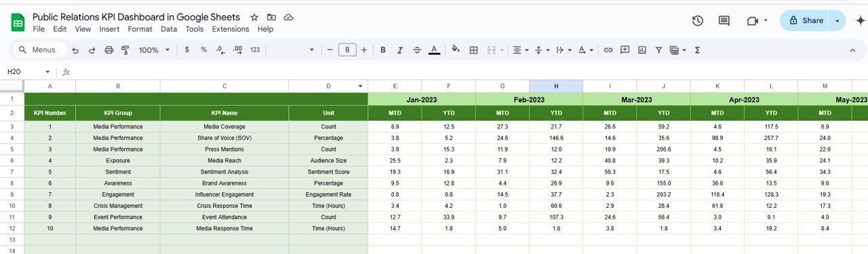Image resolution: width=868 pixels, height=254 pixels.
Task: Insert a comment from toolbar
Action: pos(625,50)
